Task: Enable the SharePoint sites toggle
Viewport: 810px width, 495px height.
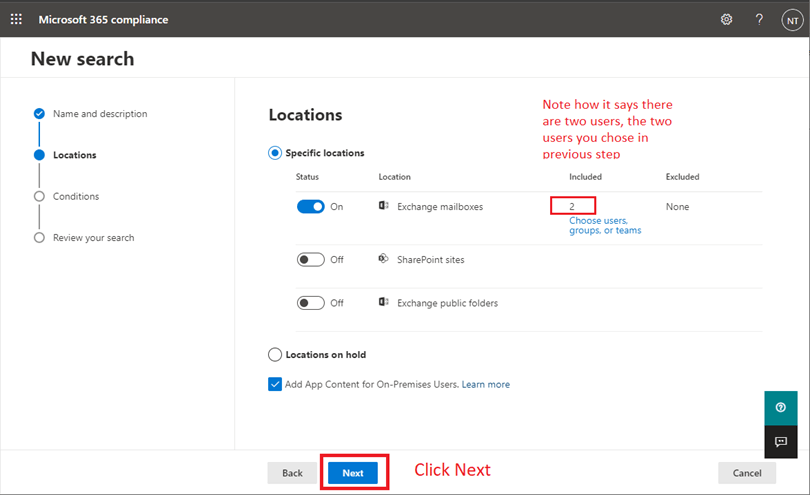Action: [310, 259]
